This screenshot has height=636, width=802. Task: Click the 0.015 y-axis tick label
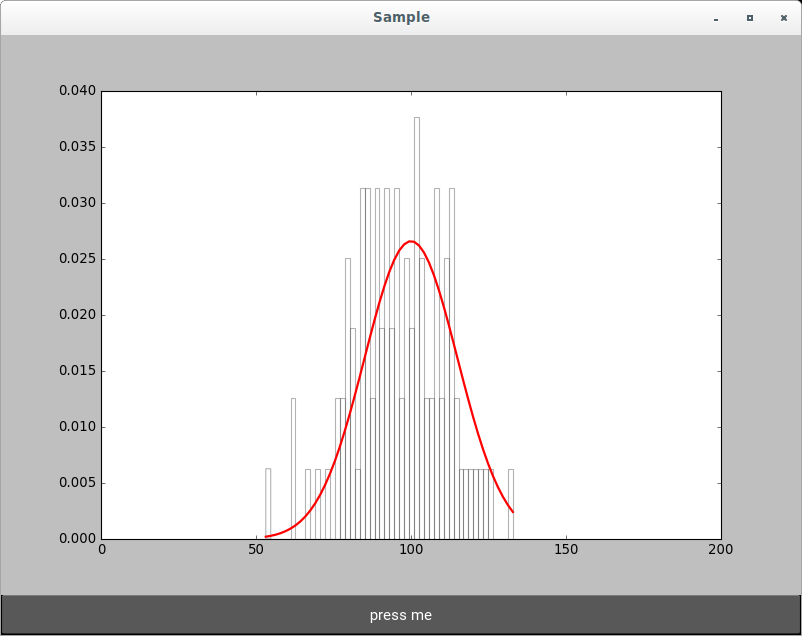click(77, 371)
